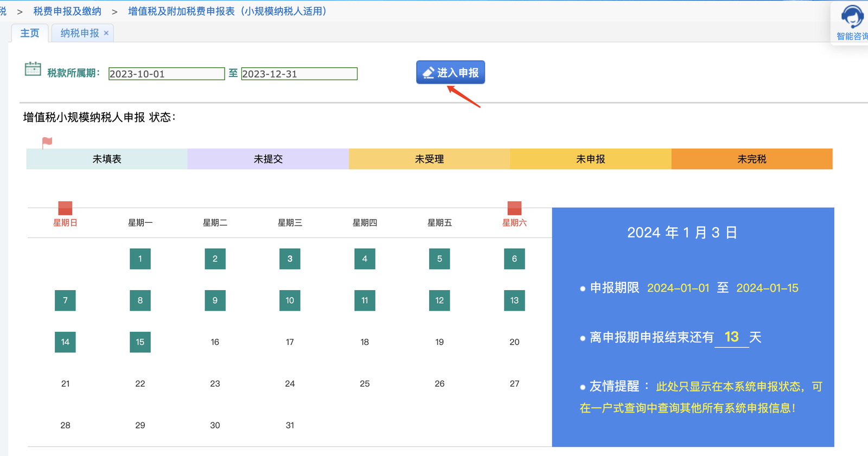Click the 友情提醒 label
The image size is (868, 456).
615,386
